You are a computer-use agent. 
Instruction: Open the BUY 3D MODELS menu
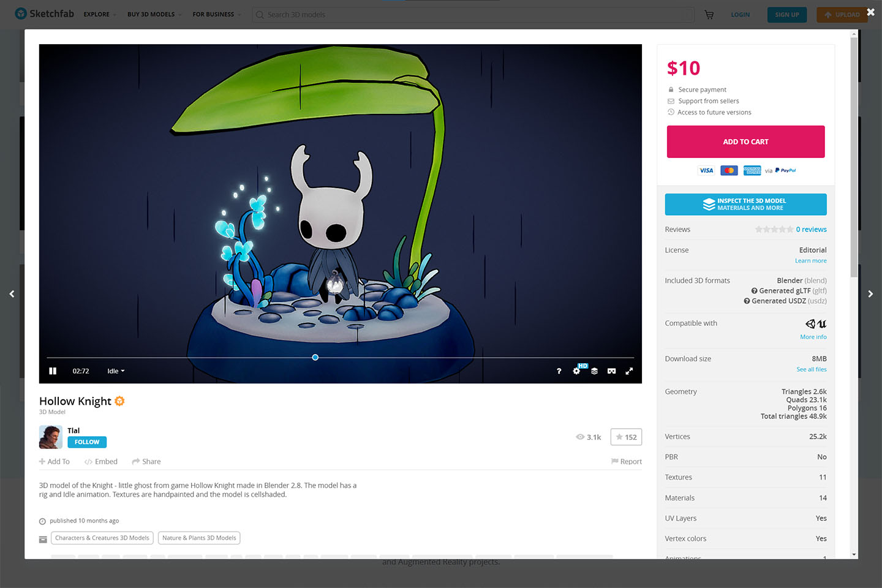tap(154, 14)
